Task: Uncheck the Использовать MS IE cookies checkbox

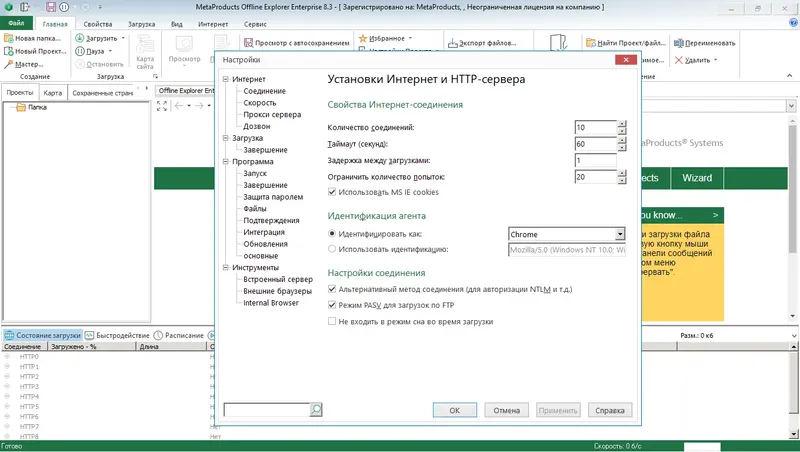Action: [x=332, y=192]
